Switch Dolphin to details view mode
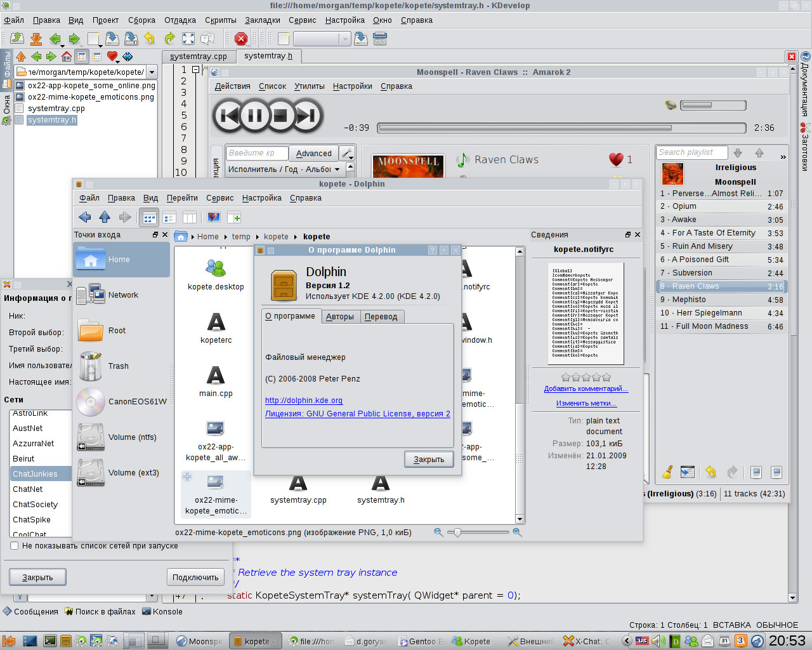The image size is (812, 650). click(169, 218)
